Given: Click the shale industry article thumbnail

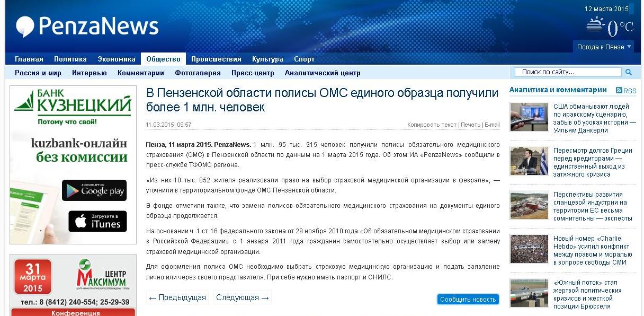Looking at the screenshot, I should [x=530, y=205].
